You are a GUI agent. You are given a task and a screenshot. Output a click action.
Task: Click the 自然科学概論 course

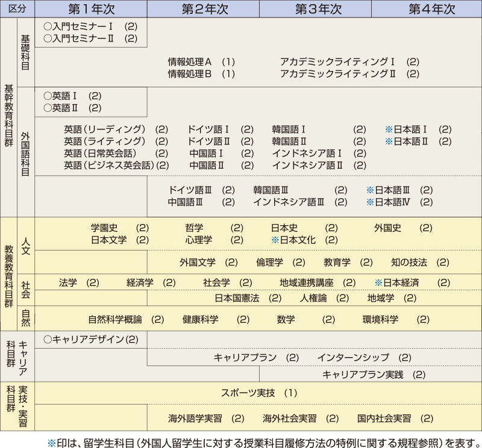coord(115,319)
